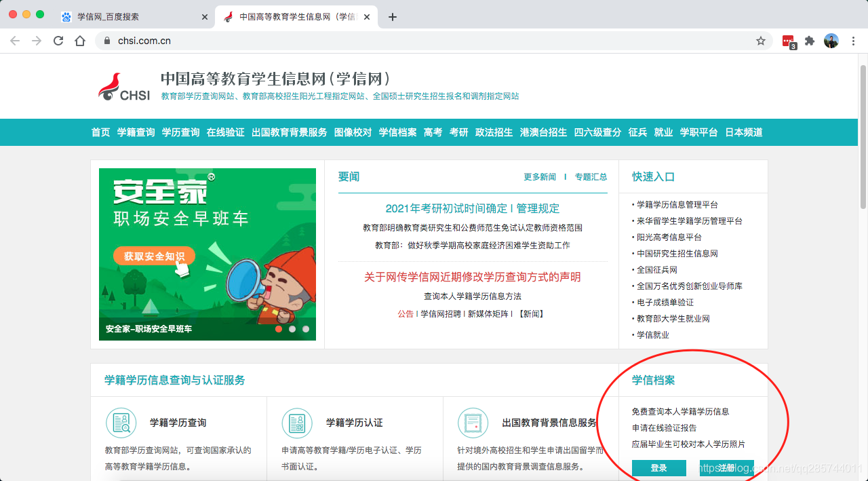
Task: Open 学信档案 navigation item
Action: coord(397,132)
